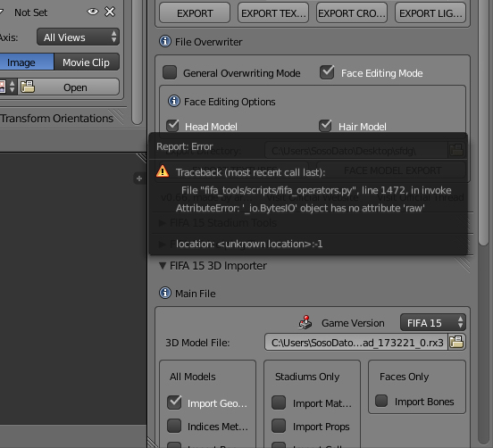This screenshot has width=493, height=448.
Task: Click the Open image button
Action: 69,87
